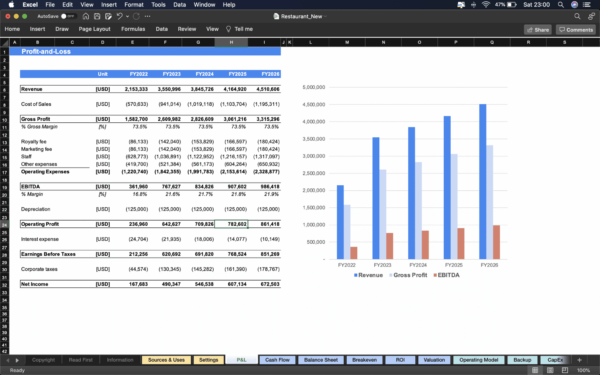The width and height of the screenshot is (600, 375).
Task: Click the FY2026 EBITDA cell 986,418
Action: click(x=264, y=187)
